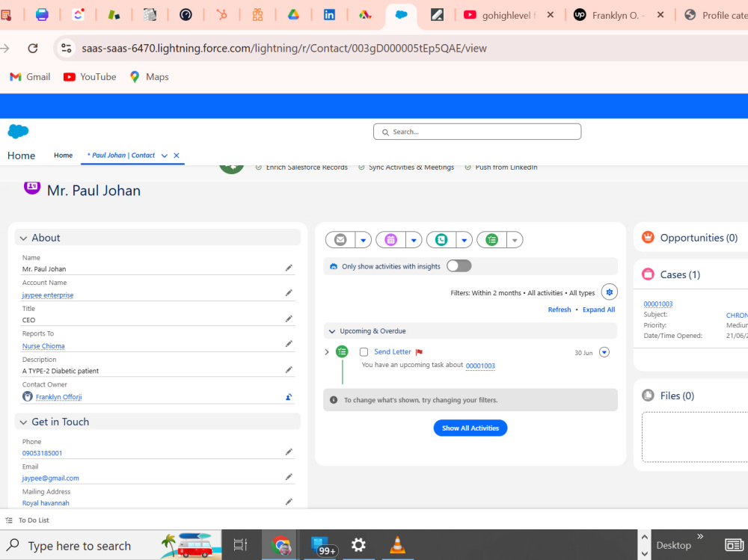Open the task button dropdown arrow
The width and height of the screenshot is (748, 560).
[515, 240]
